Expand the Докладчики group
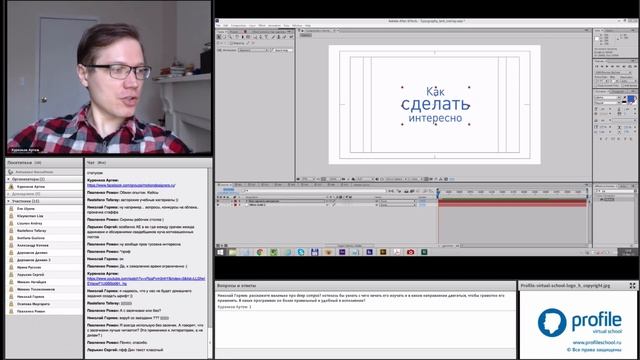The width and height of the screenshot is (640, 360). (9, 194)
